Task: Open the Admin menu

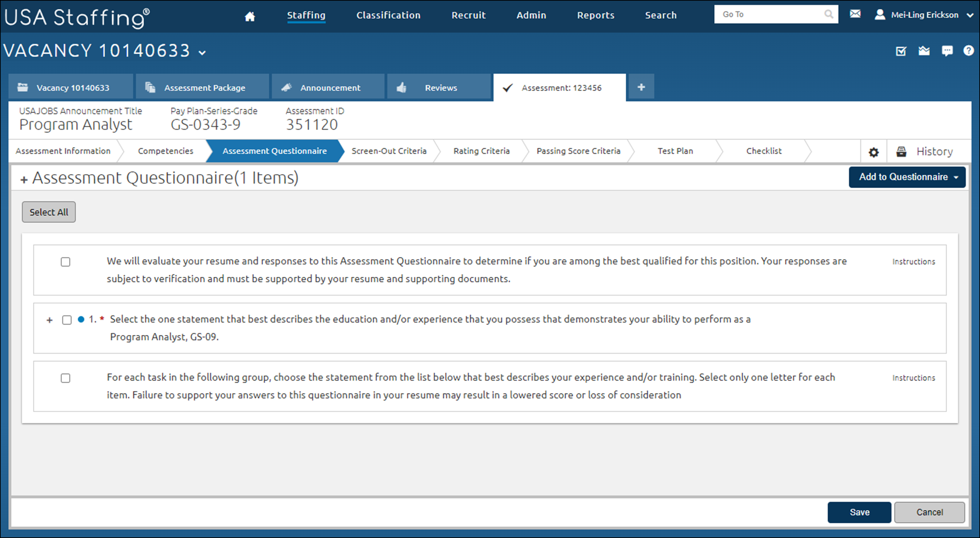Action: click(x=531, y=15)
